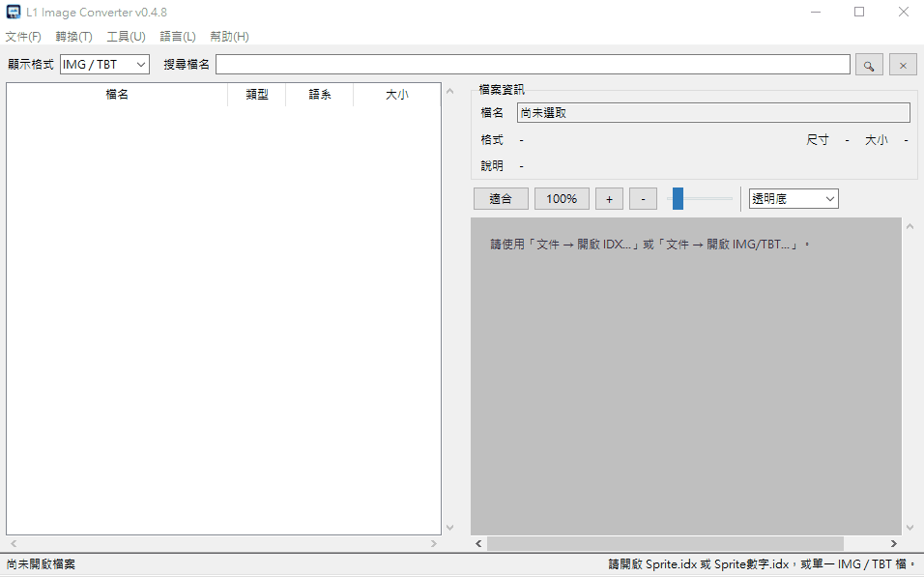Click the 尚未開啟檔案 status bar text
Viewport: 924px width, 577px height.
pyautogui.click(x=41, y=564)
